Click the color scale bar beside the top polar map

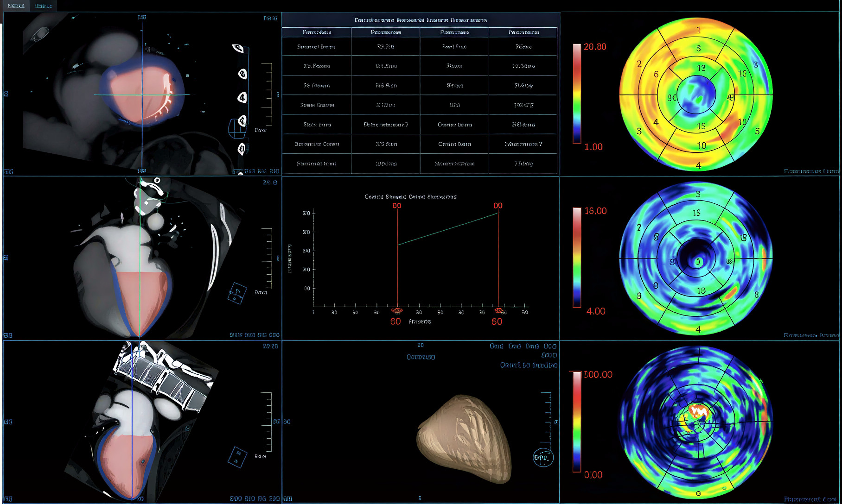click(x=577, y=94)
